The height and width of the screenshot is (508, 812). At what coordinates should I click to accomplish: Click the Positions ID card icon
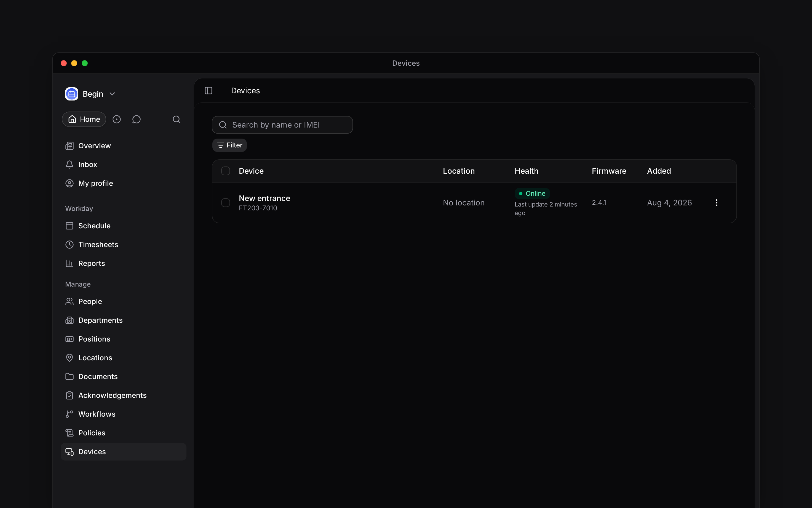(x=70, y=339)
